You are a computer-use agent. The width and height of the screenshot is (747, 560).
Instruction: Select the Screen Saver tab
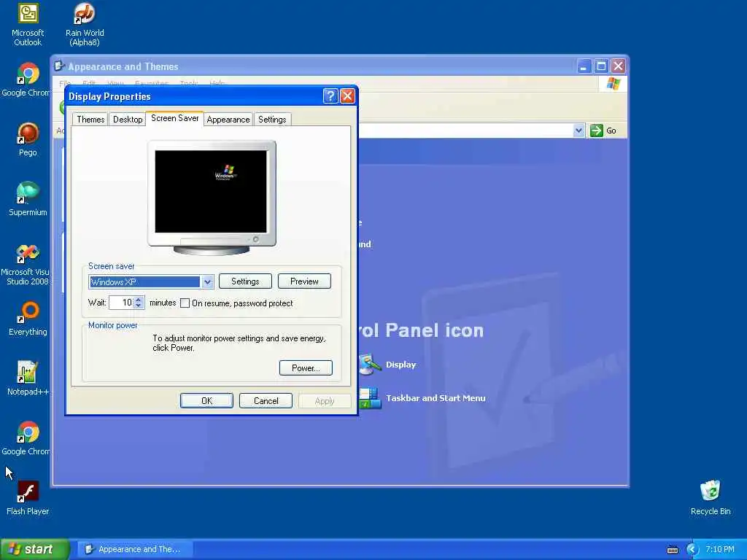175,118
